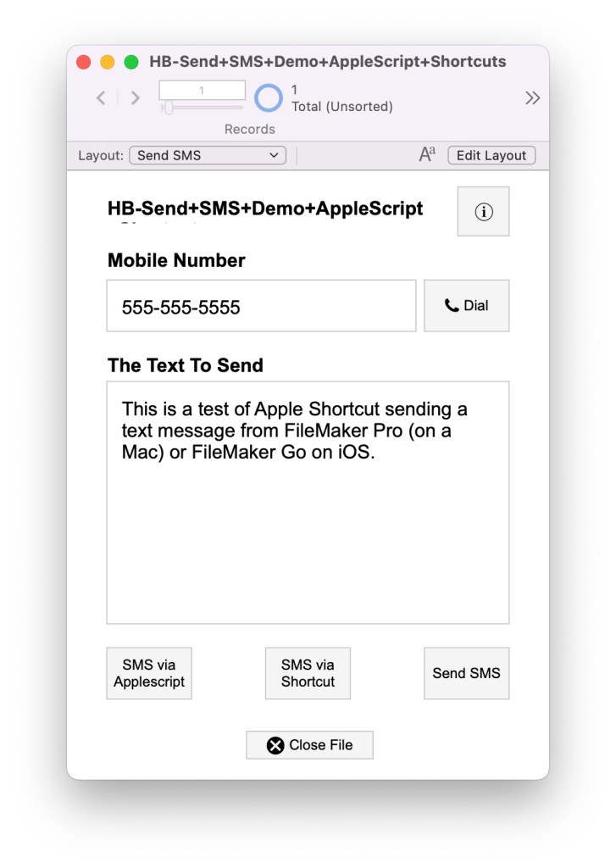Click the Total (Unsorted) status text
The width and height of the screenshot is (616, 868).
[342, 106]
